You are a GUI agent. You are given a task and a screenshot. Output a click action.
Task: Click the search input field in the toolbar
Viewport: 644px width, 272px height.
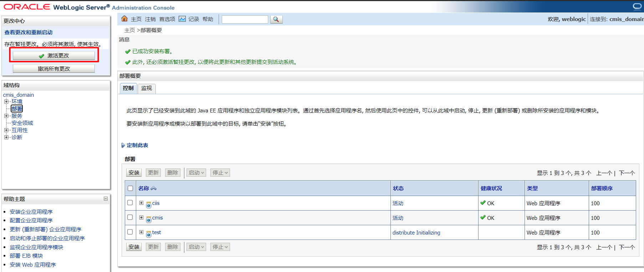pos(245,19)
